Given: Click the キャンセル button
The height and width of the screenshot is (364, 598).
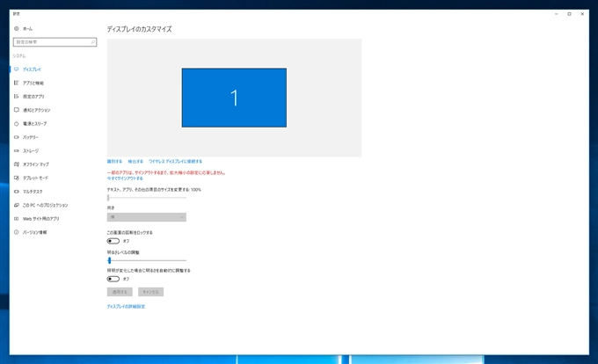Looking at the screenshot, I should (x=150, y=292).
